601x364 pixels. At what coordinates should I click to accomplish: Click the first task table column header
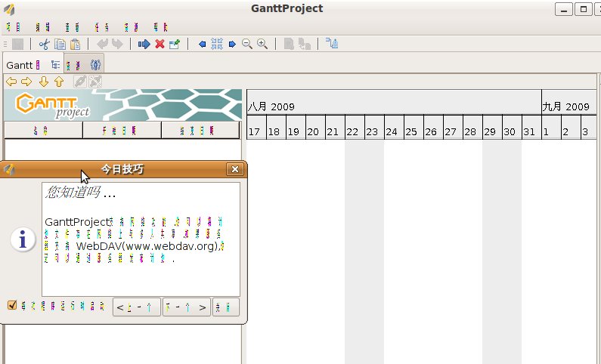point(43,131)
